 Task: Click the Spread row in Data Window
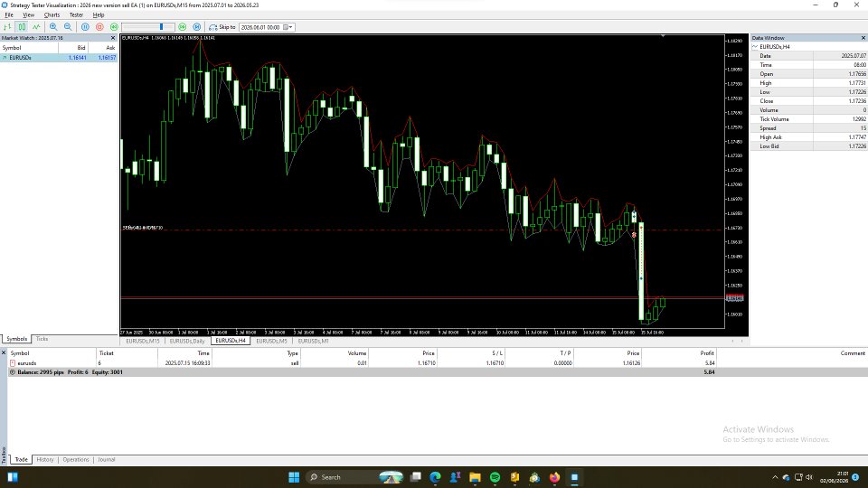pos(808,127)
